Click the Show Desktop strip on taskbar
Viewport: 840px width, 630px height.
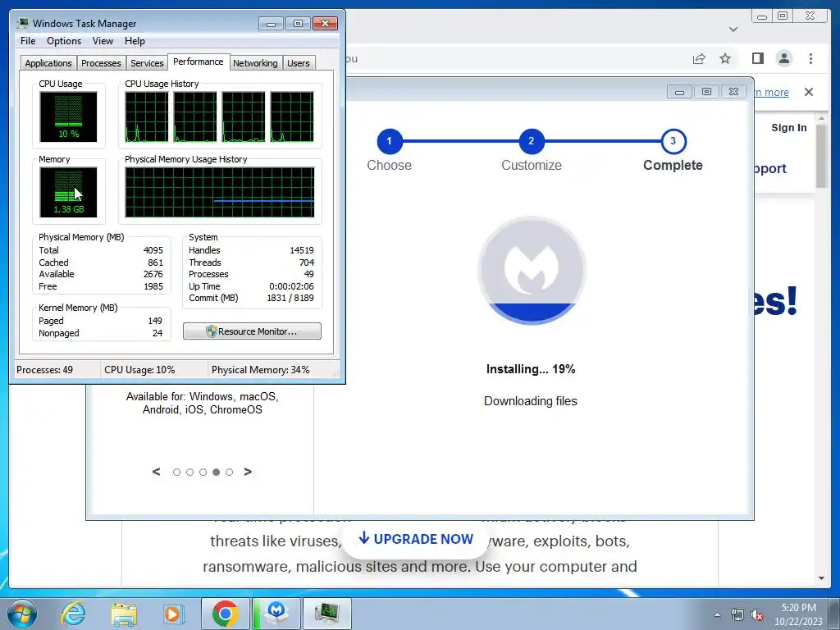[835, 614]
